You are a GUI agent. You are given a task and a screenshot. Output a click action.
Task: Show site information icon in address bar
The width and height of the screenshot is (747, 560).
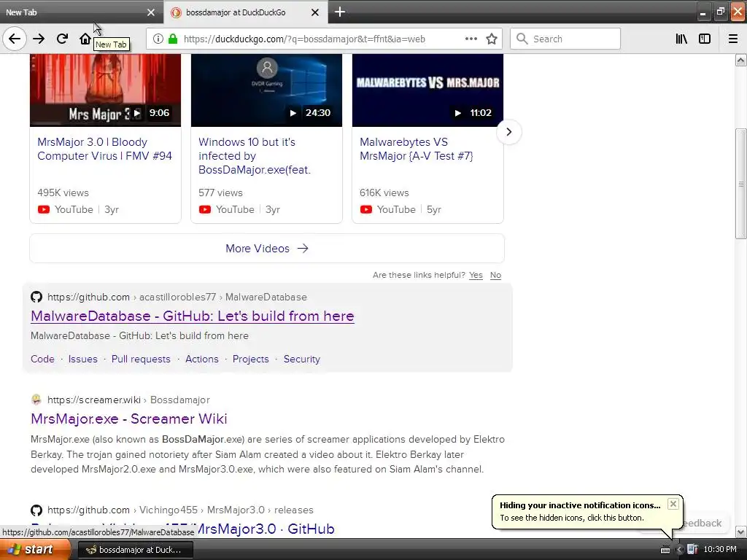(x=158, y=39)
